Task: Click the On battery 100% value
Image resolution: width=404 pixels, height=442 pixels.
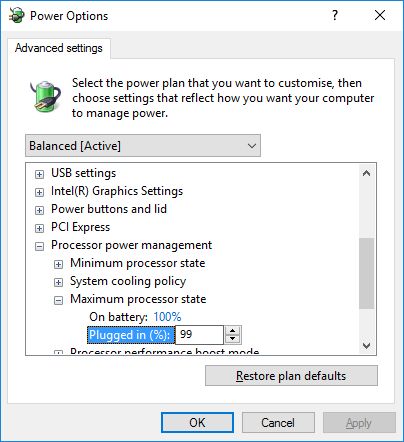Action: 167,317
